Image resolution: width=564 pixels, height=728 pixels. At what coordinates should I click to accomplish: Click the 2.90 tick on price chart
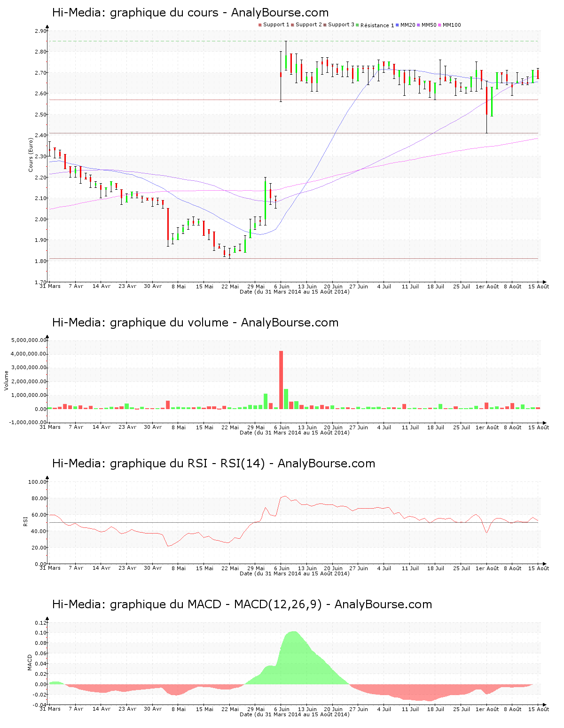[41, 31]
